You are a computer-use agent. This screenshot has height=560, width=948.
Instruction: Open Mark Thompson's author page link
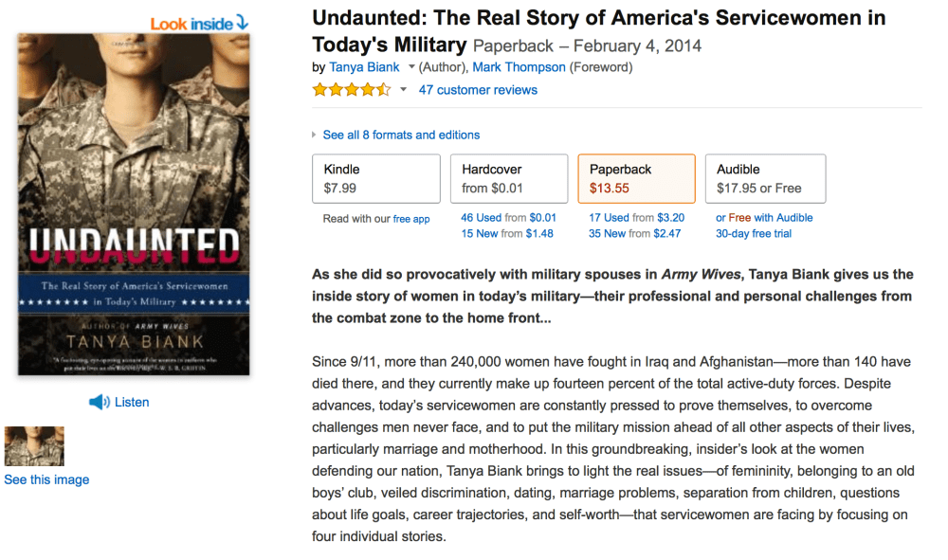pyautogui.click(x=519, y=67)
